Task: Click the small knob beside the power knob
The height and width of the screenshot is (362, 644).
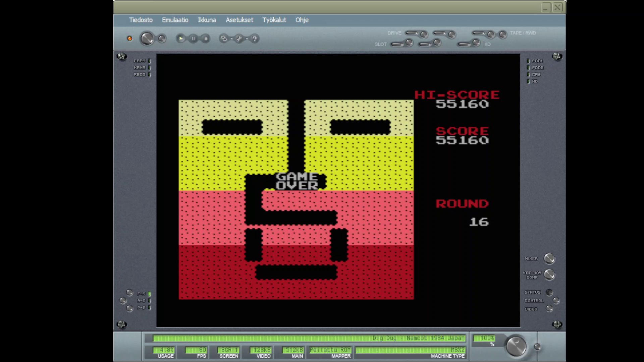Action: [x=162, y=39]
